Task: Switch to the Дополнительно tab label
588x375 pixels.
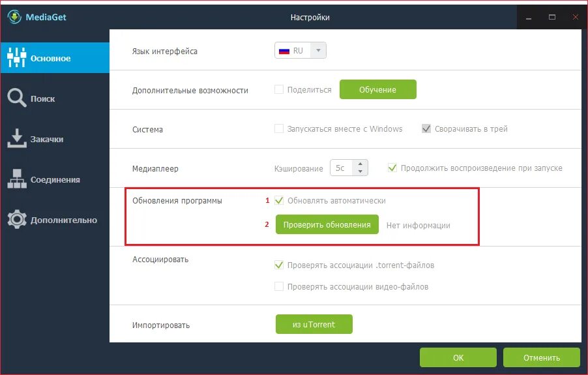Action: (64, 220)
